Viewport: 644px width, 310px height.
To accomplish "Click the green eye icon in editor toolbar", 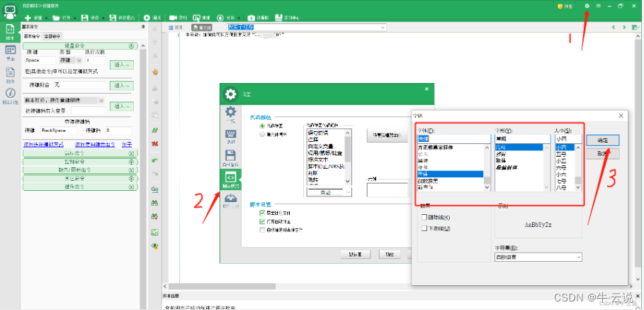I will coord(155,246).
